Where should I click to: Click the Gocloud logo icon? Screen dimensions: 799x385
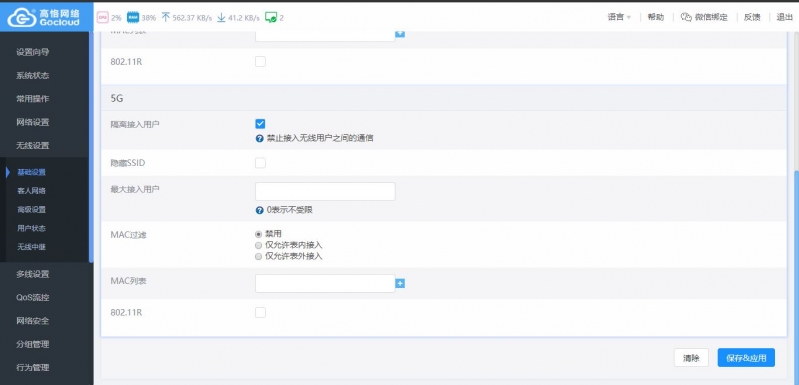coord(21,17)
